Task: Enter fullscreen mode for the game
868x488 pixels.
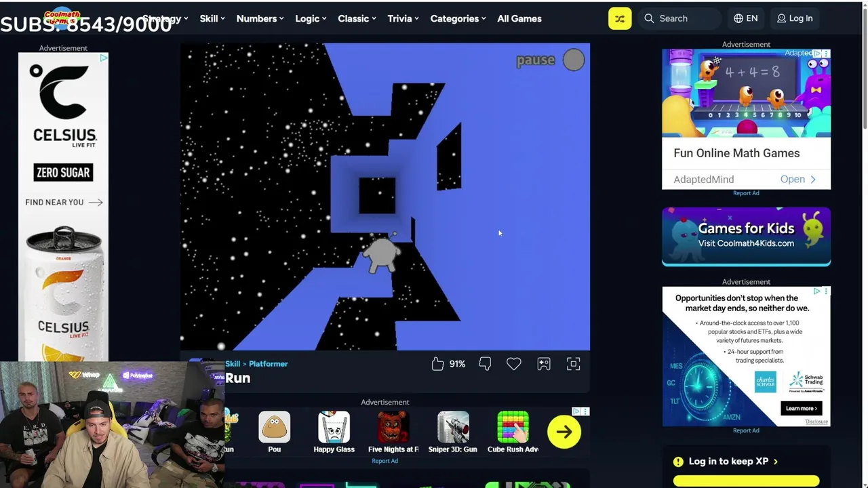Action: coord(573,364)
